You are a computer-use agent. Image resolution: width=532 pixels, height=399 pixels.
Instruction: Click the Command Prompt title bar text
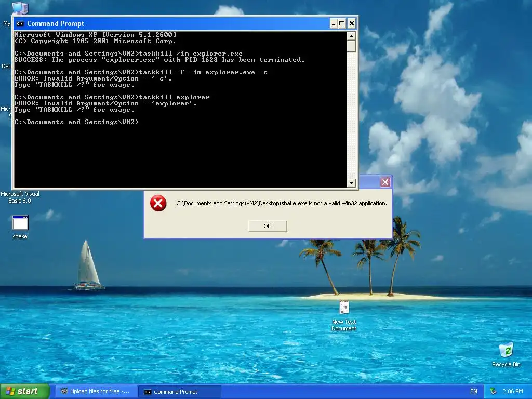click(55, 23)
